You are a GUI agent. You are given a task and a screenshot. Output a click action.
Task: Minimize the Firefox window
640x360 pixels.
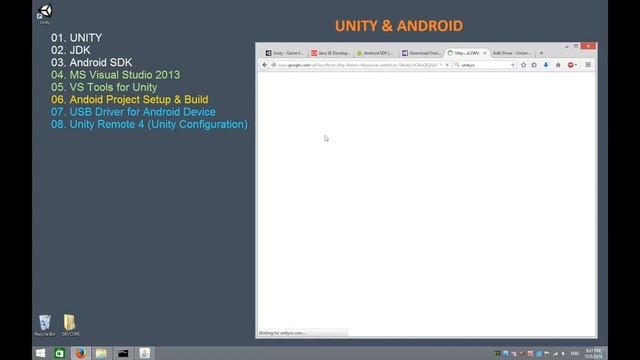click(567, 46)
